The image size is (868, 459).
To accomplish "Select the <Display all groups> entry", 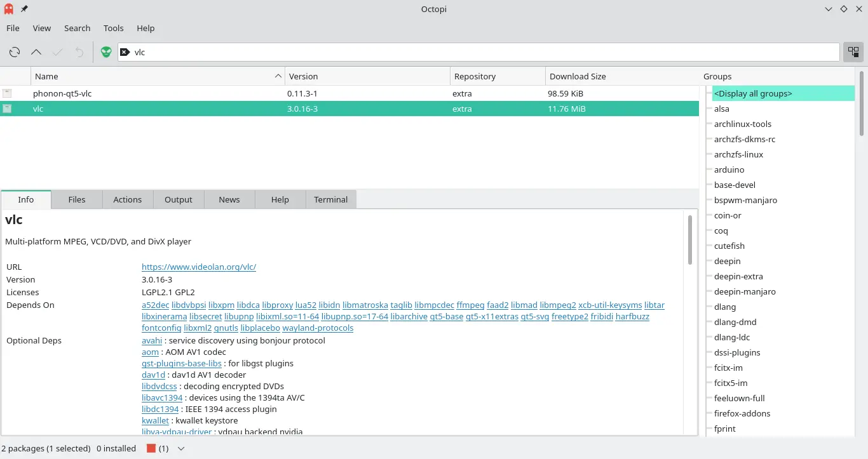I will pos(783,93).
